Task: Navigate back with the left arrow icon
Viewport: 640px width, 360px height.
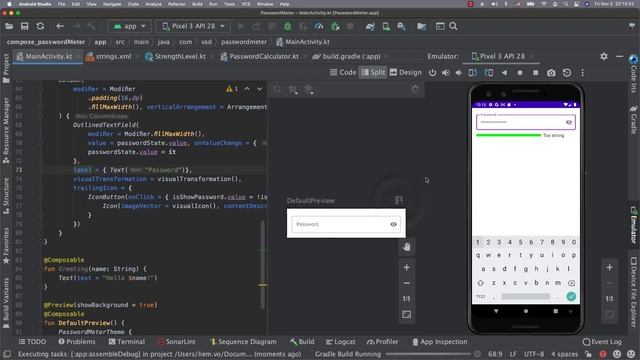Action: (x=60, y=26)
